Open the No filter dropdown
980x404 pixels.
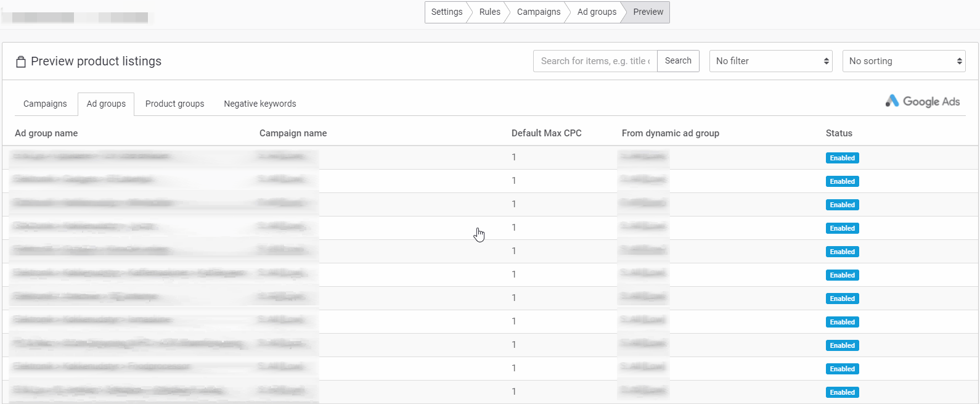coord(770,61)
